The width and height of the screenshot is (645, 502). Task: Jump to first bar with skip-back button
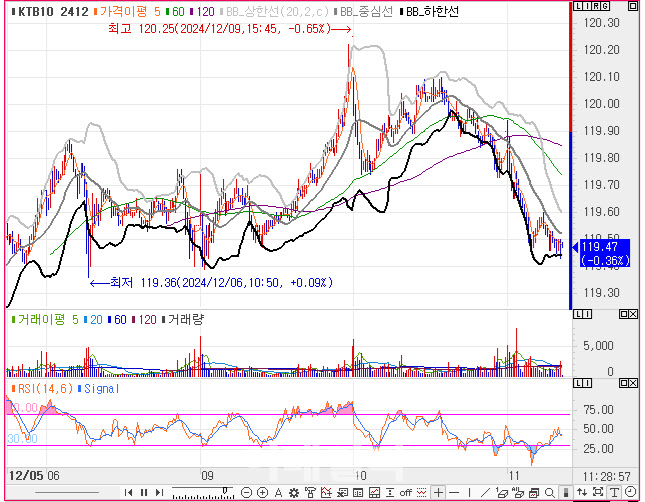[x=127, y=492]
